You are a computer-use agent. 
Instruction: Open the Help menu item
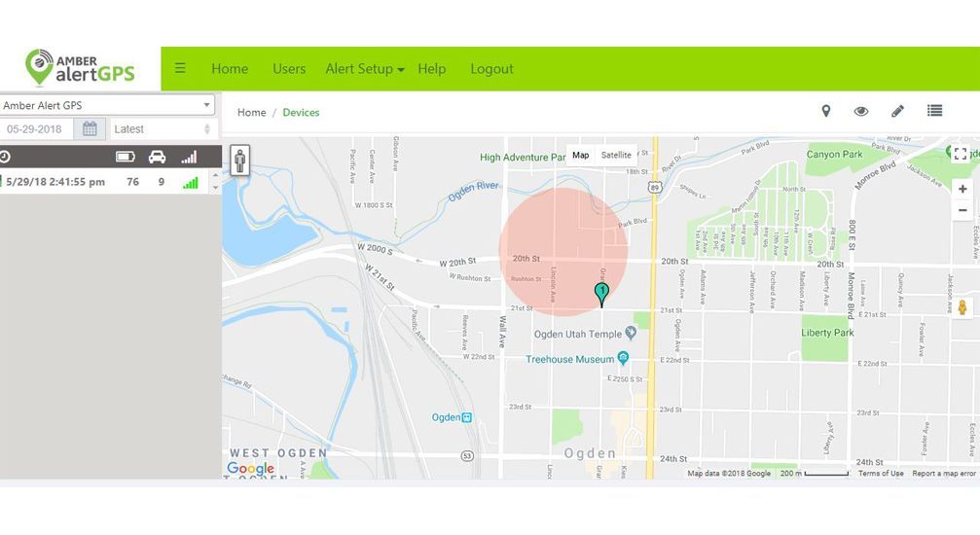click(431, 69)
